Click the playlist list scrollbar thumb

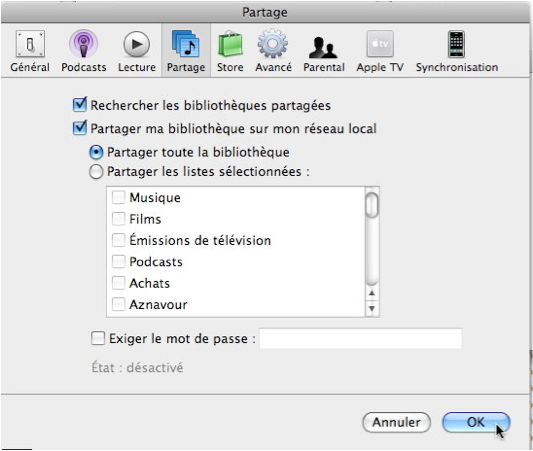pos(372,205)
